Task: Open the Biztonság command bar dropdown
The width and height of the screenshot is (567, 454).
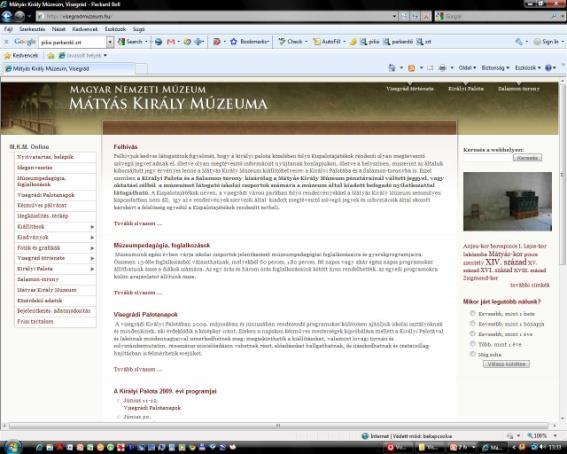Action: [495, 68]
